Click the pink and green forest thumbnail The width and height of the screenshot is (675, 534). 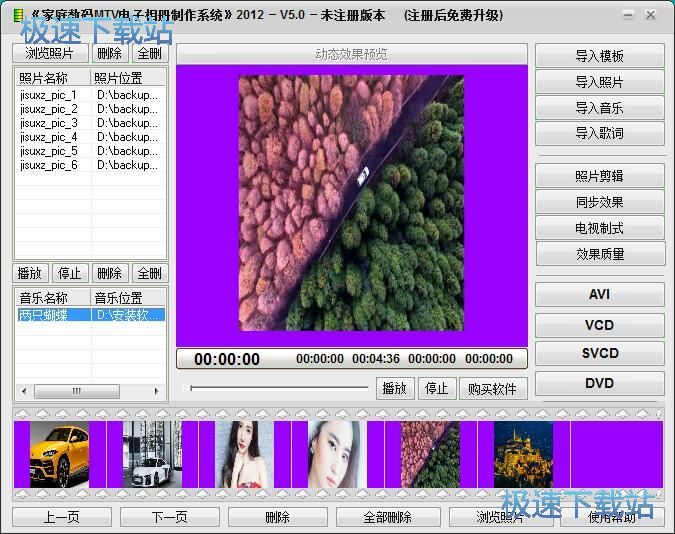(x=430, y=454)
